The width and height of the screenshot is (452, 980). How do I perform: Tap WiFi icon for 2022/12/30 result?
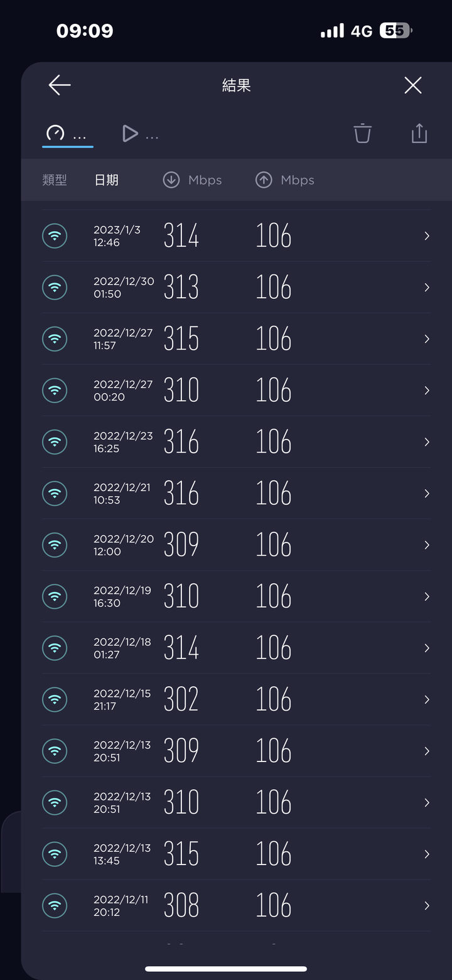tap(55, 287)
